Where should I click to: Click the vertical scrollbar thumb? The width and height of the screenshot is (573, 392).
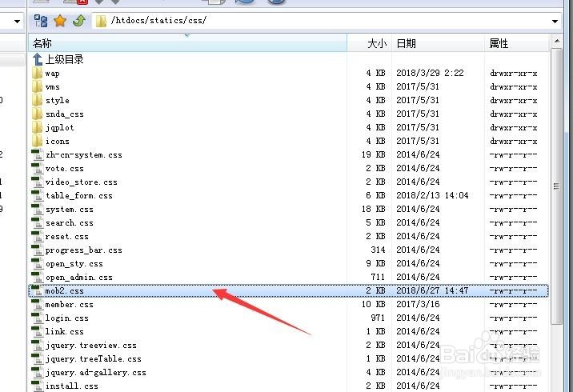pos(556,186)
